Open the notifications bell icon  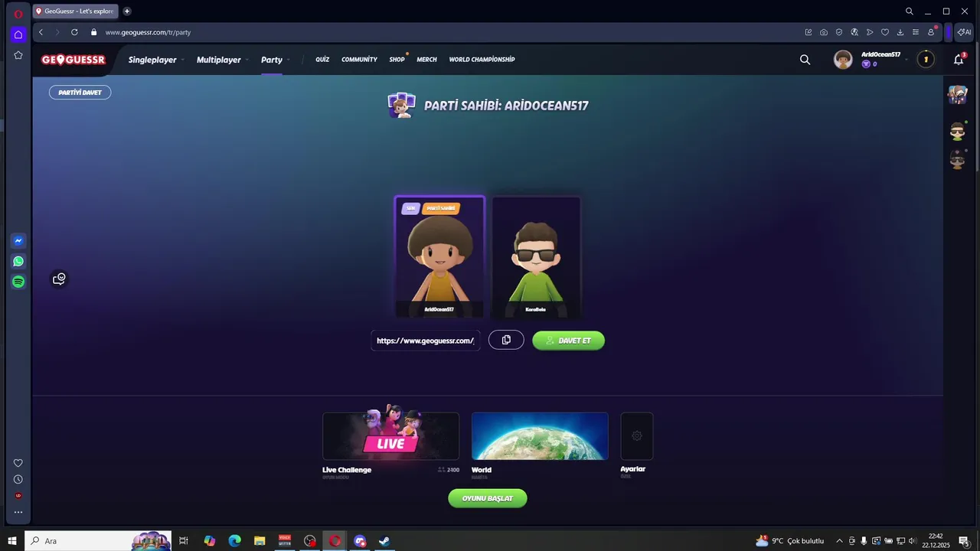pos(959,60)
